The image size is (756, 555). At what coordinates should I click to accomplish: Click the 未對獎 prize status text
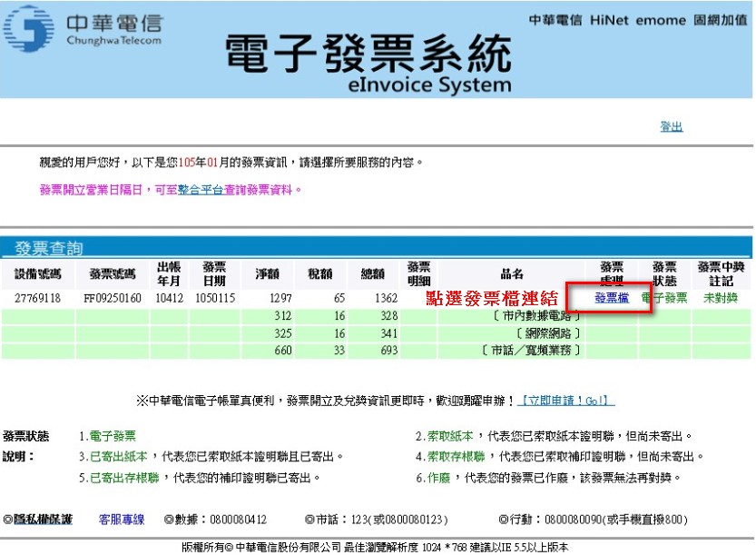pyautogui.click(x=721, y=298)
